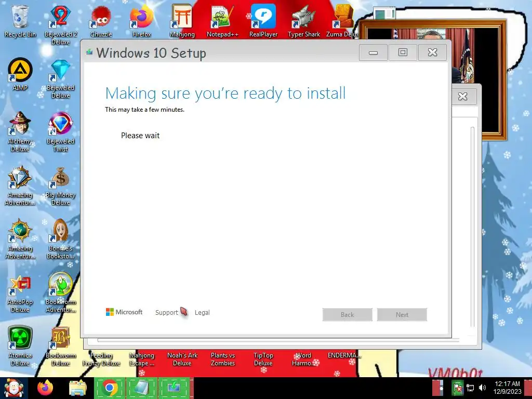The image size is (532, 399).
Task: Click the Windows 10 Setup title bar icon
Action: click(x=89, y=52)
